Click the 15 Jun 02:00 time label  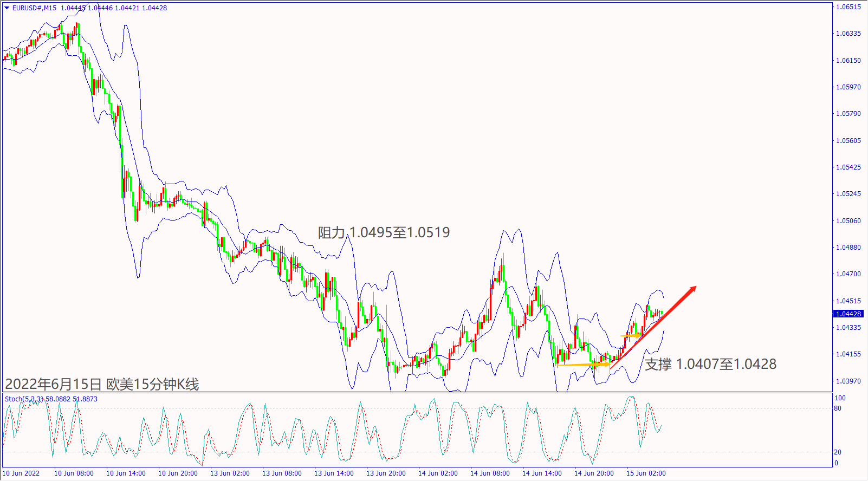tap(646, 473)
